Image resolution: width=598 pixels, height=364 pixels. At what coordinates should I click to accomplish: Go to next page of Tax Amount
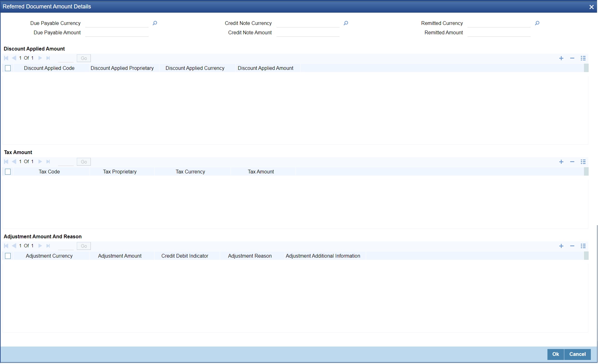(x=40, y=162)
